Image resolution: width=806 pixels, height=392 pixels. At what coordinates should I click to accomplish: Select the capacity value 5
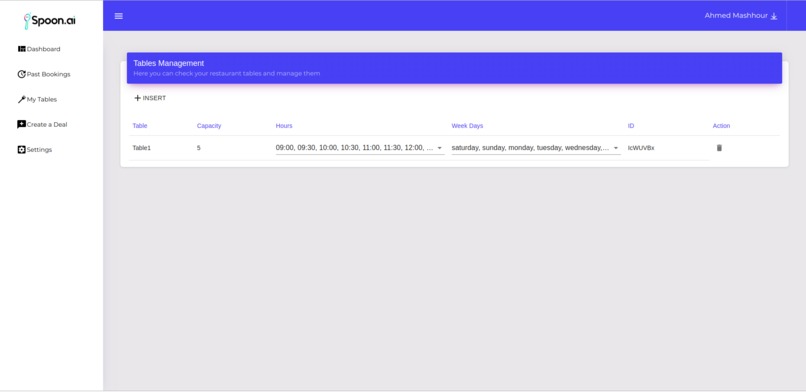point(198,148)
